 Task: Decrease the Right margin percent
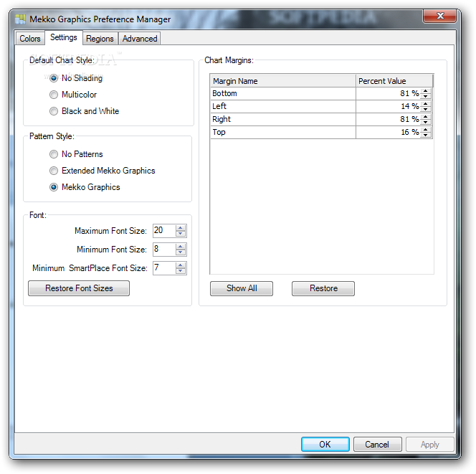click(x=426, y=122)
